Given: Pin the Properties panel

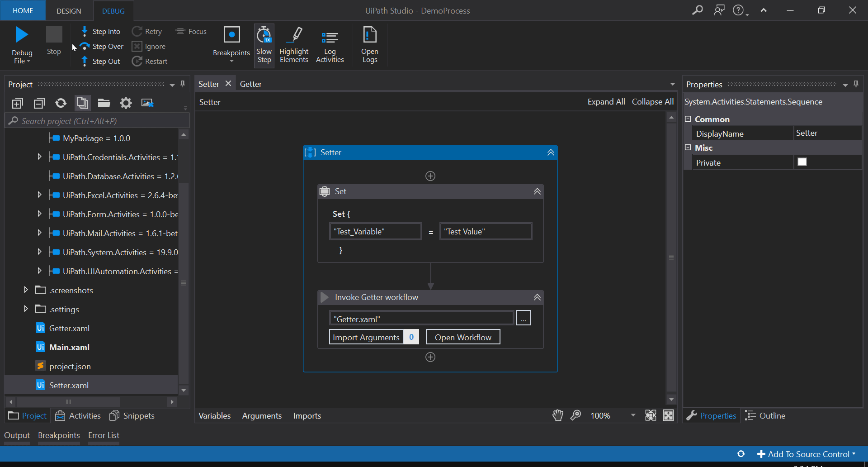Looking at the screenshot, I should coord(856,84).
